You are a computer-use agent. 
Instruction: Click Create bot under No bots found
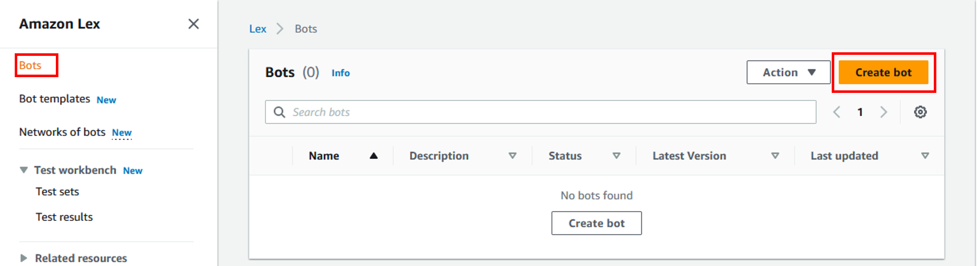[x=596, y=223]
